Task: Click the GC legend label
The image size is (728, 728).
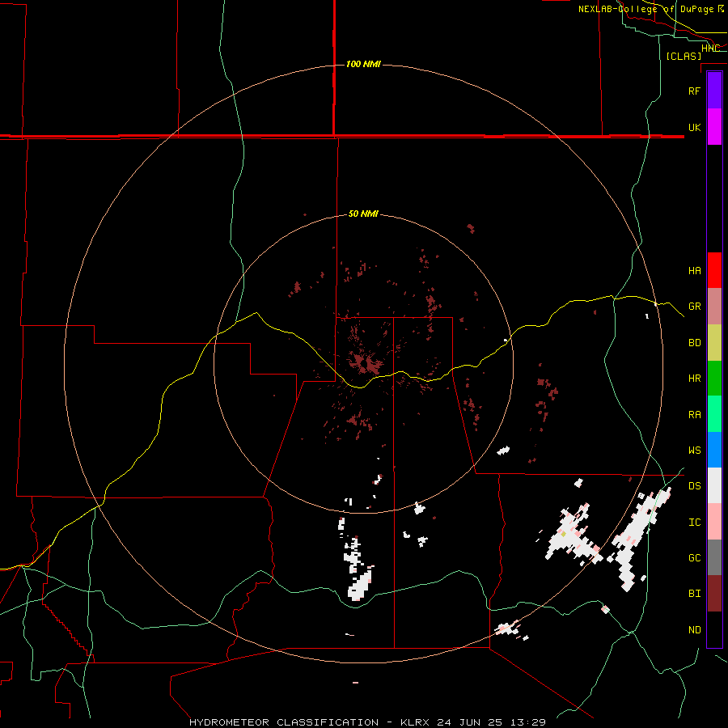Action: tap(694, 558)
